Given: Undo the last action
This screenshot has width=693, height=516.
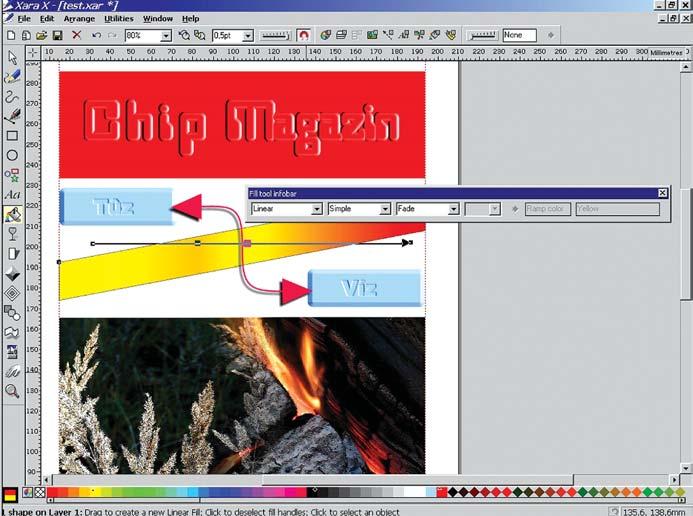Looking at the screenshot, I should 96,35.
